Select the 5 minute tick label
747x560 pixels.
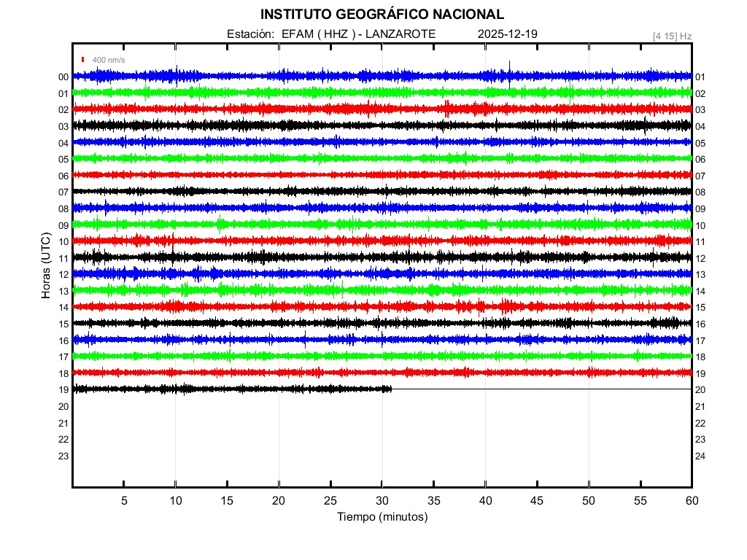click(124, 501)
